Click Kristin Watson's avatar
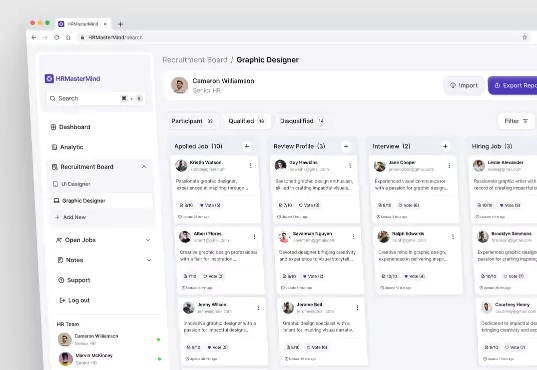This screenshot has width=537, height=370. click(181, 165)
